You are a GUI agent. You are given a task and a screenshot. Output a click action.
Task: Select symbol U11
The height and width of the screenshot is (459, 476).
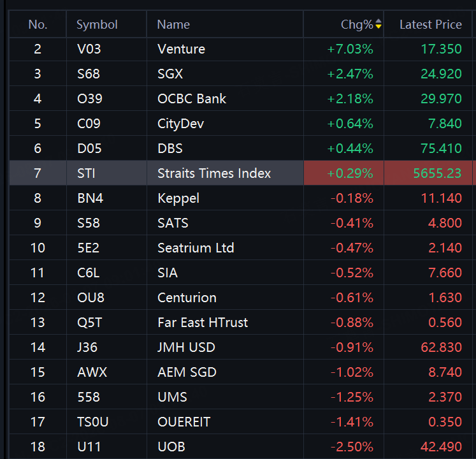click(89, 447)
